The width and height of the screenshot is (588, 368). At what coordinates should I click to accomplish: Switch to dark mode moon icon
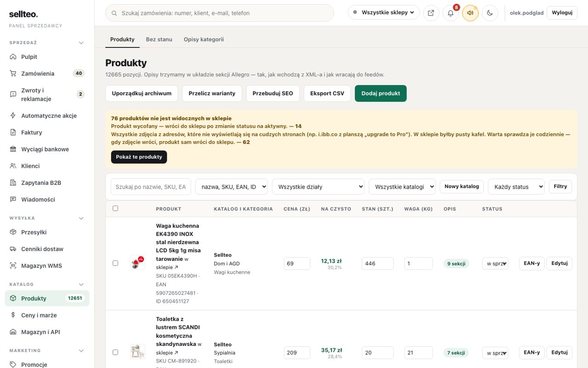click(490, 13)
